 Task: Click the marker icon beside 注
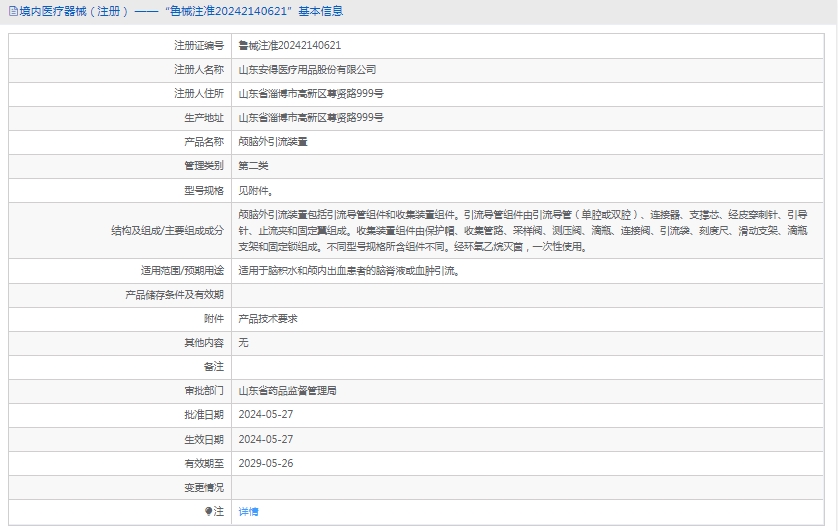point(209,511)
